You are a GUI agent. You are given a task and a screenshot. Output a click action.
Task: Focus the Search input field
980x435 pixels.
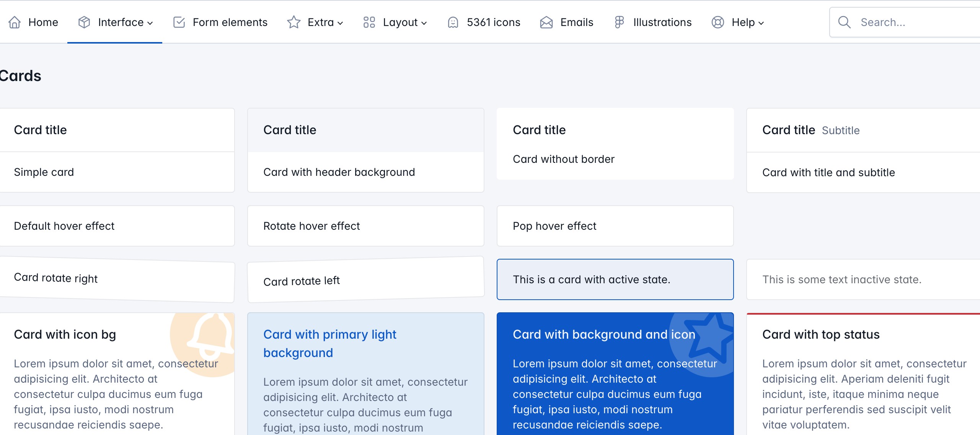coord(905,22)
